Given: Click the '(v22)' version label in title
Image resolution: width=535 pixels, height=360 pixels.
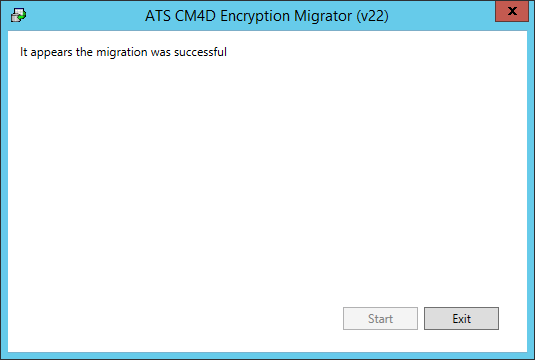Looking at the screenshot, I should (x=372, y=16).
